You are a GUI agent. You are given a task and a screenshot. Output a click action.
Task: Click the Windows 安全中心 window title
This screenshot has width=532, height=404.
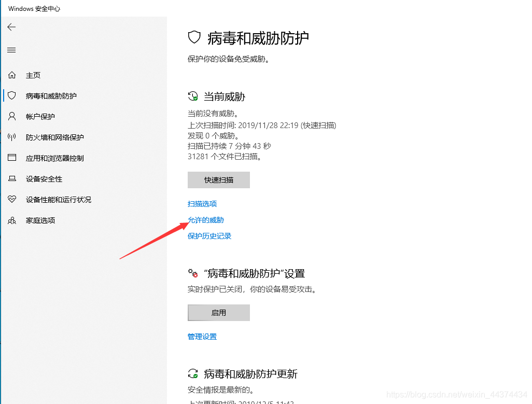pyautogui.click(x=34, y=8)
